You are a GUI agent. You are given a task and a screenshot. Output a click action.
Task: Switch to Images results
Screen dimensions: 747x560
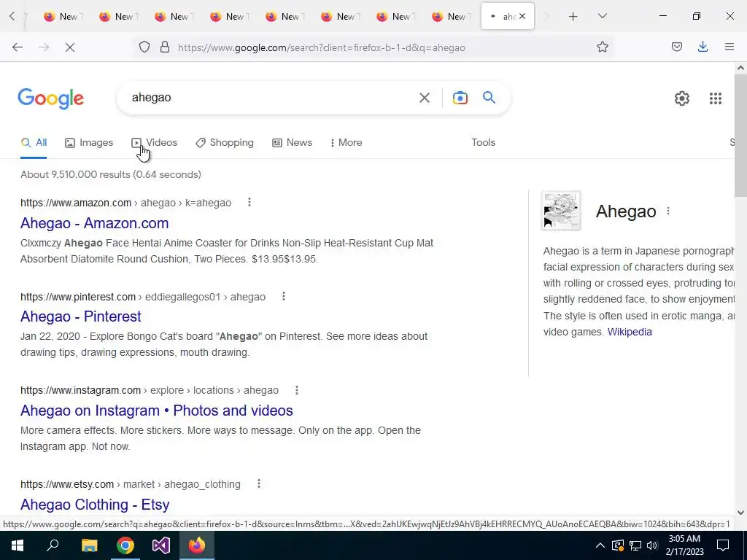click(x=89, y=142)
